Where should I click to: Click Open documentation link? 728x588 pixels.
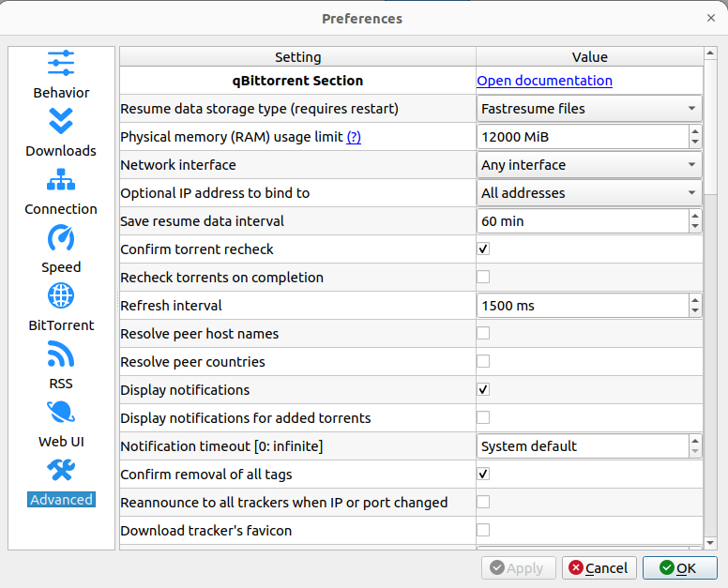click(545, 81)
